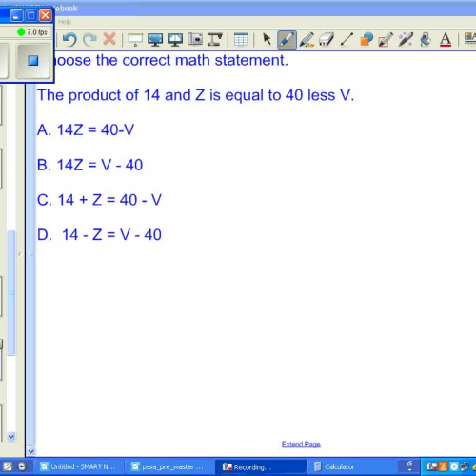The width and height of the screenshot is (476, 476).
Task: Click the orange system tray icon
Action: [444, 466]
